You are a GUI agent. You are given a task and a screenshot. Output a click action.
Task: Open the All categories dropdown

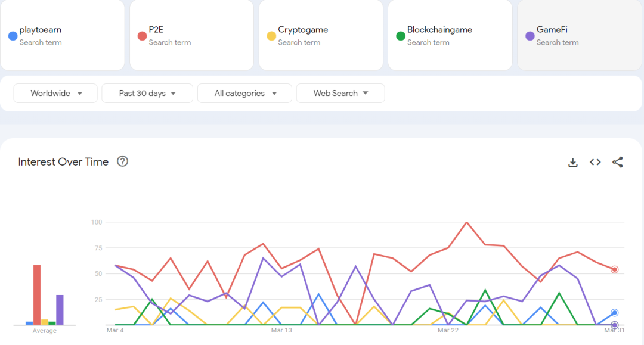pyautogui.click(x=244, y=93)
